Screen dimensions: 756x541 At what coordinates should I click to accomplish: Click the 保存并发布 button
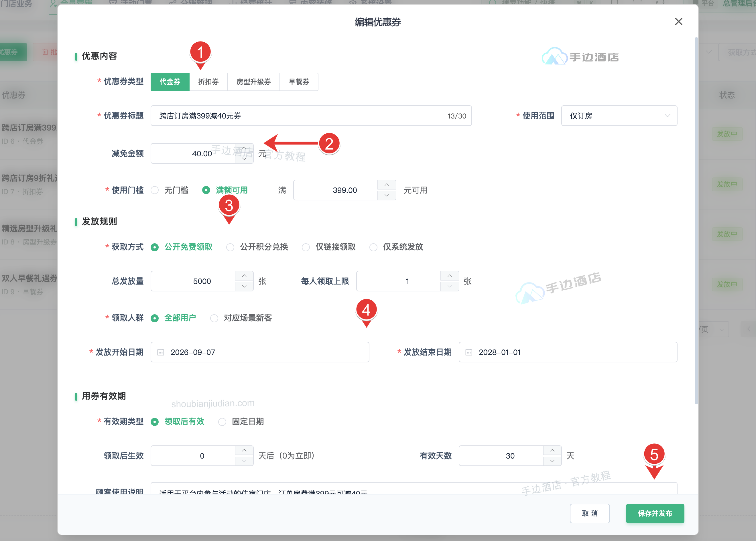(655, 513)
